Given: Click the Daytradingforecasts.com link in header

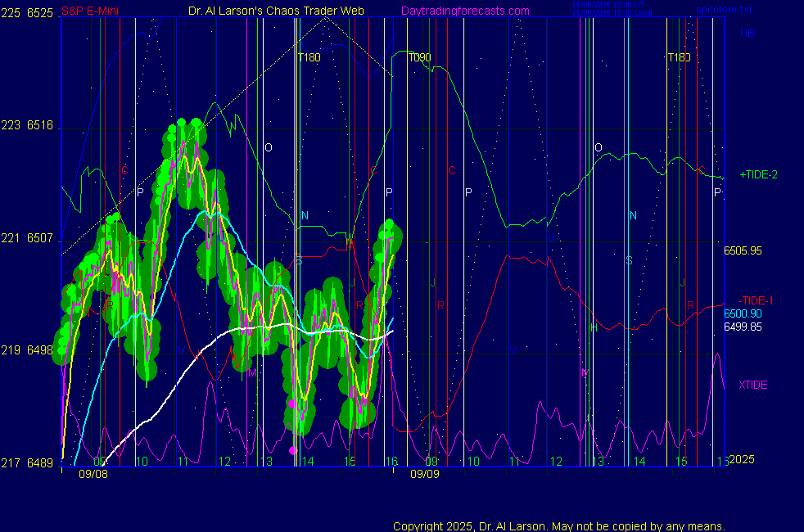Looking at the screenshot, I should click(x=464, y=11).
